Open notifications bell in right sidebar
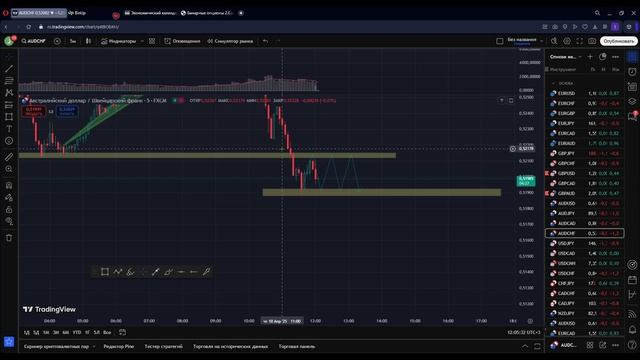Image resolution: width=640 pixels, height=360 pixels. [x=632, y=329]
